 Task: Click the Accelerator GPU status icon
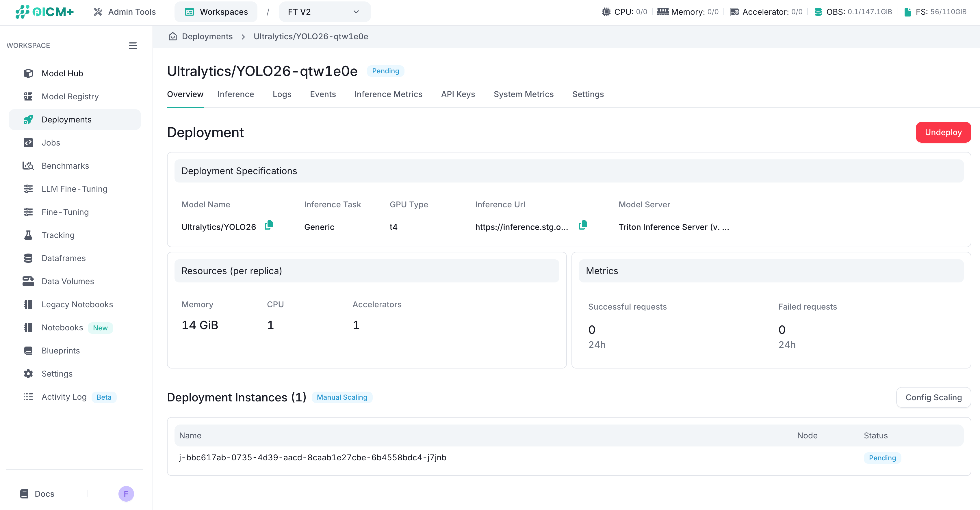point(734,12)
